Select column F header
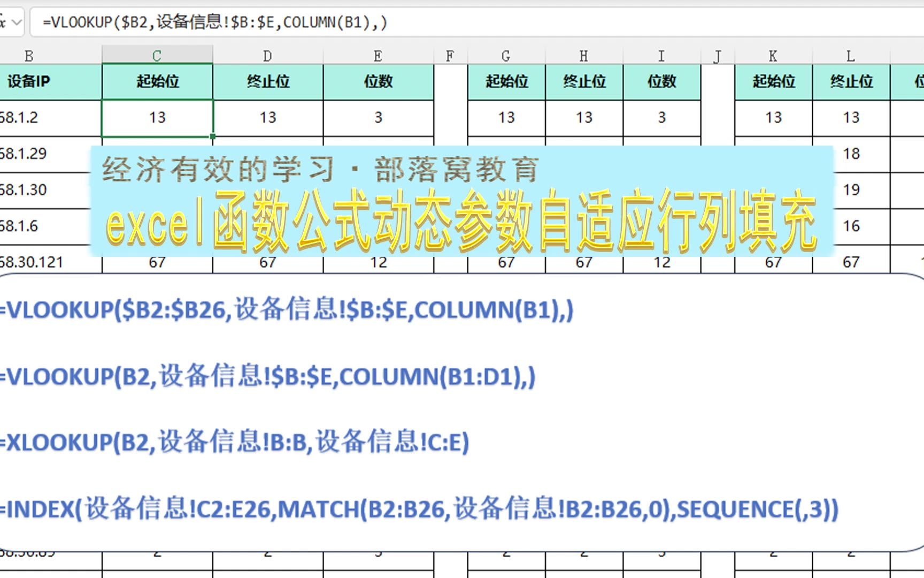The image size is (924, 578). (450, 56)
